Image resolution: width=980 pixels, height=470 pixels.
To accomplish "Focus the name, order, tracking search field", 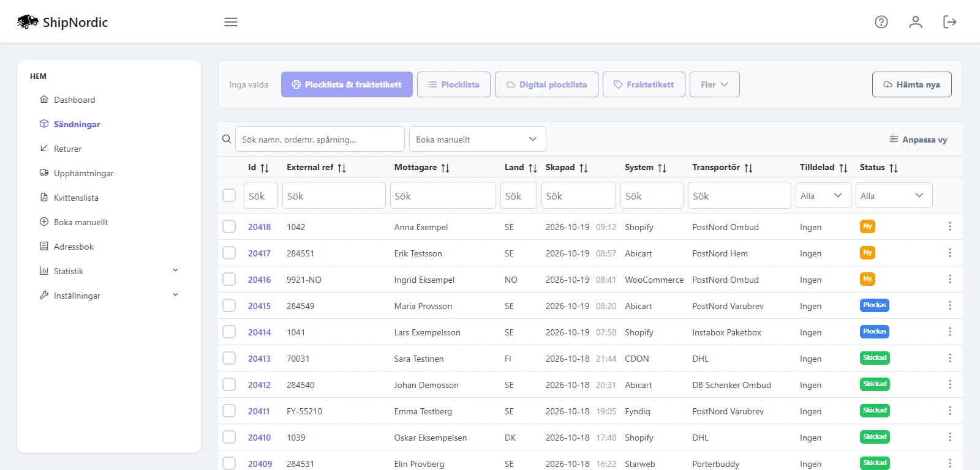I will pyautogui.click(x=320, y=139).
